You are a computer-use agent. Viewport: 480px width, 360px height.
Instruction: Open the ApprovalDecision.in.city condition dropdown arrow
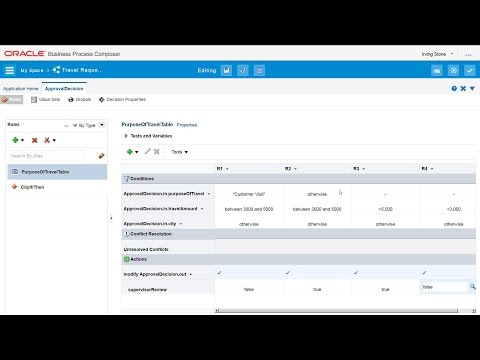[x=181, y=224]
